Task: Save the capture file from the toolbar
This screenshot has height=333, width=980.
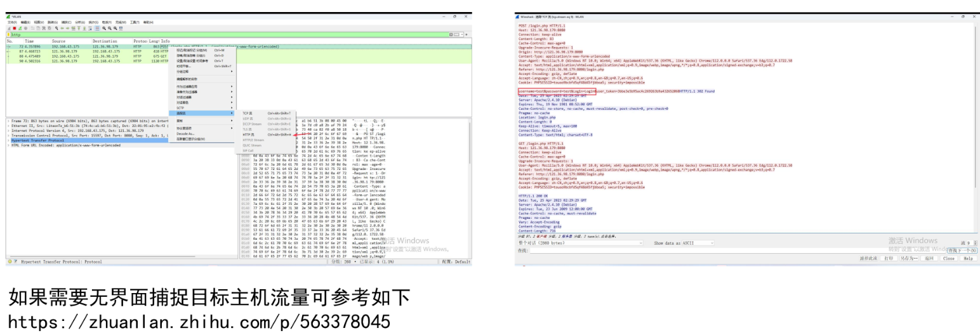Action: (38, 29)
